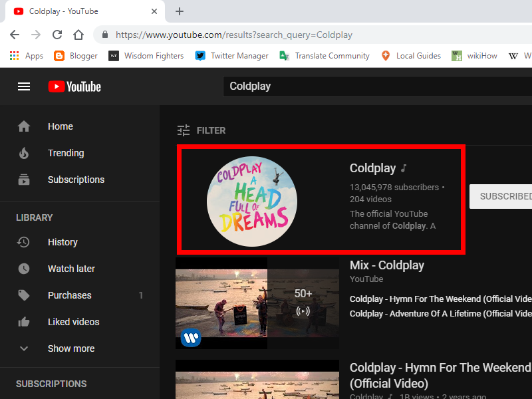Click the browser home icon

pos(78,35)
